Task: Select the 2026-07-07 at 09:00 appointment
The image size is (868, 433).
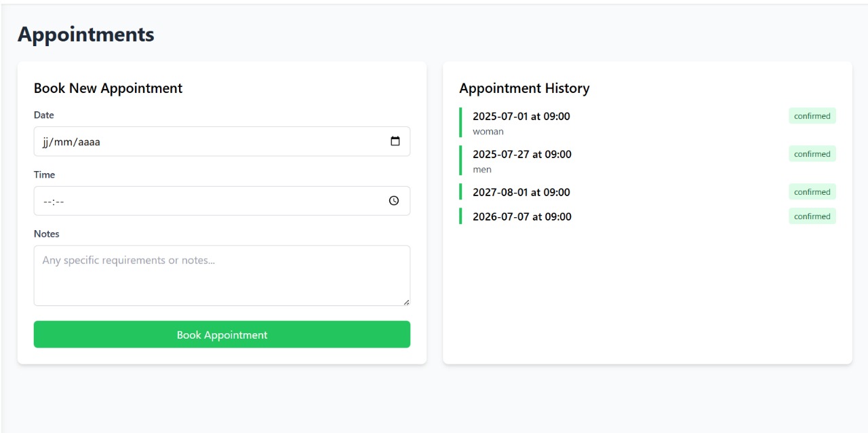Action: 648,216
